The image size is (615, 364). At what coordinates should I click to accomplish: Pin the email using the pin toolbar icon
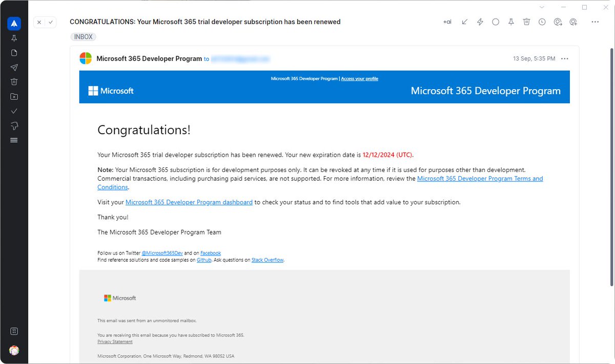tap(510, 22)
